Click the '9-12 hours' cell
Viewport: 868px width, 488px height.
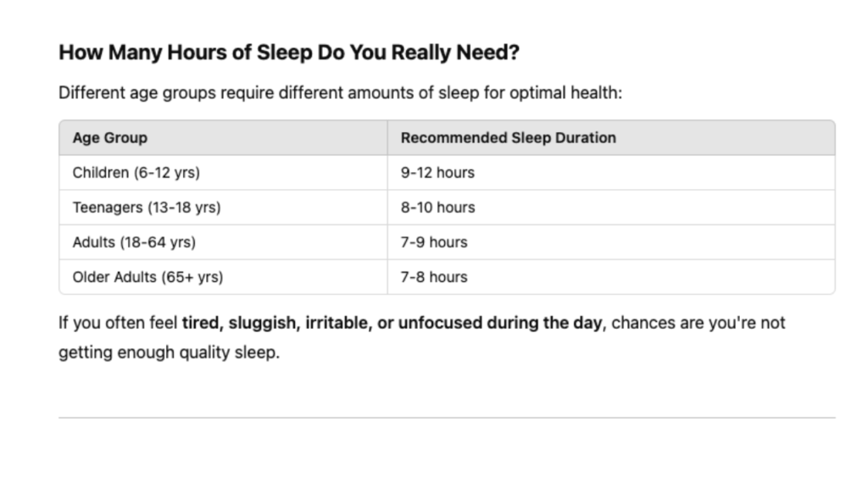click(611, 173)
